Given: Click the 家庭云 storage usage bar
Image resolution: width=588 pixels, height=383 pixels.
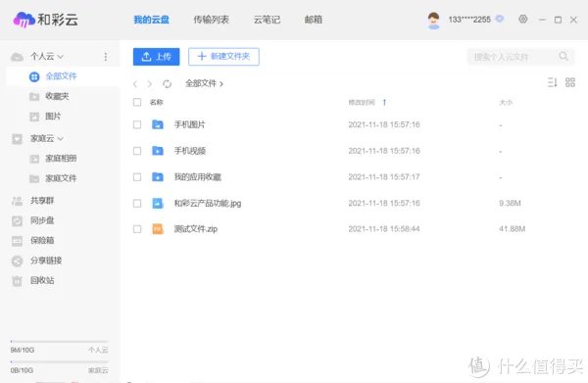Looking at the screenshot, I should pos(59,361).
